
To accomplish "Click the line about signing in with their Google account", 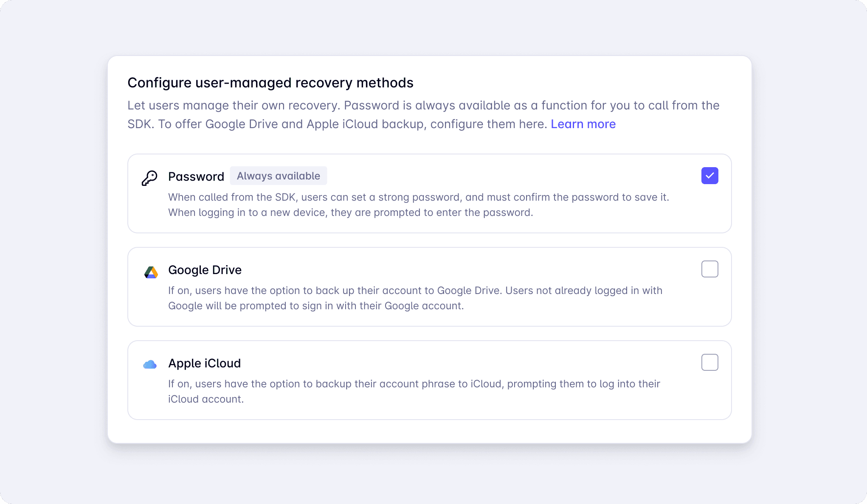I will 316,306.
